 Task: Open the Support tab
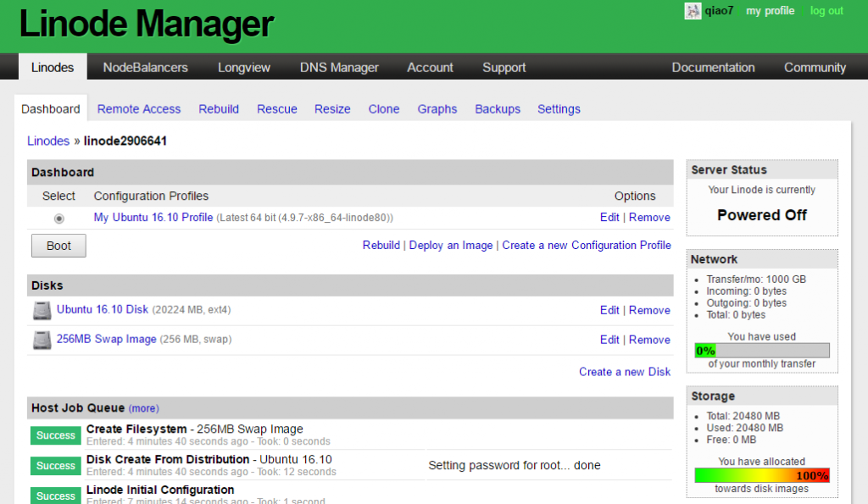504,68
